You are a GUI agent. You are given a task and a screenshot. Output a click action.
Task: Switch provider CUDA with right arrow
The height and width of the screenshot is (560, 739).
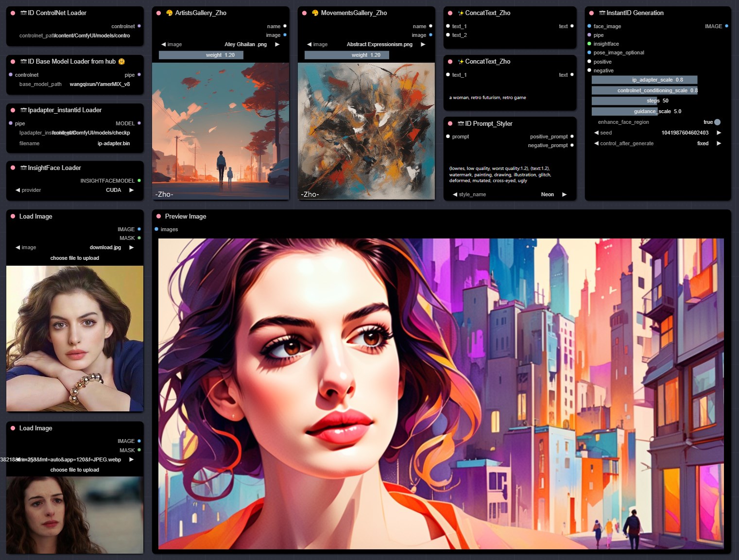pos(131,190)
